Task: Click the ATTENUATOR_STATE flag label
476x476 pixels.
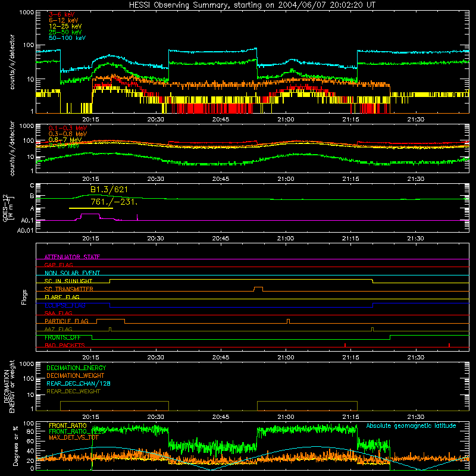Action: tap(72, 257)
